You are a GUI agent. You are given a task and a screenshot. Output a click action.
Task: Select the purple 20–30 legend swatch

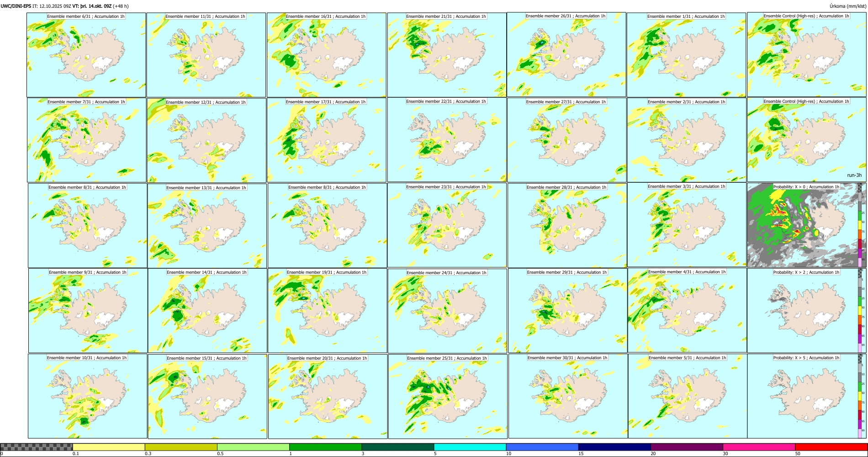pyautogui.click(x=687, y=447)
